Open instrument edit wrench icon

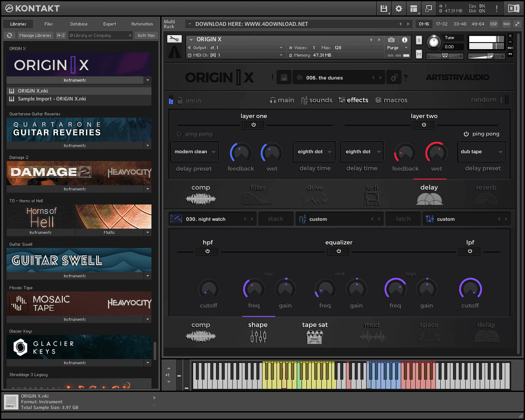coord(174,39)
